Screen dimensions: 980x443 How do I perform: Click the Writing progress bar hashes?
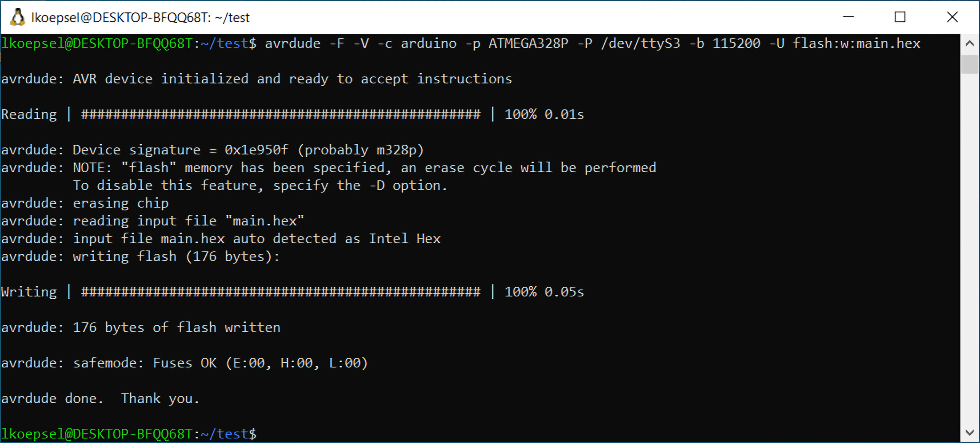tap(281, 292)
